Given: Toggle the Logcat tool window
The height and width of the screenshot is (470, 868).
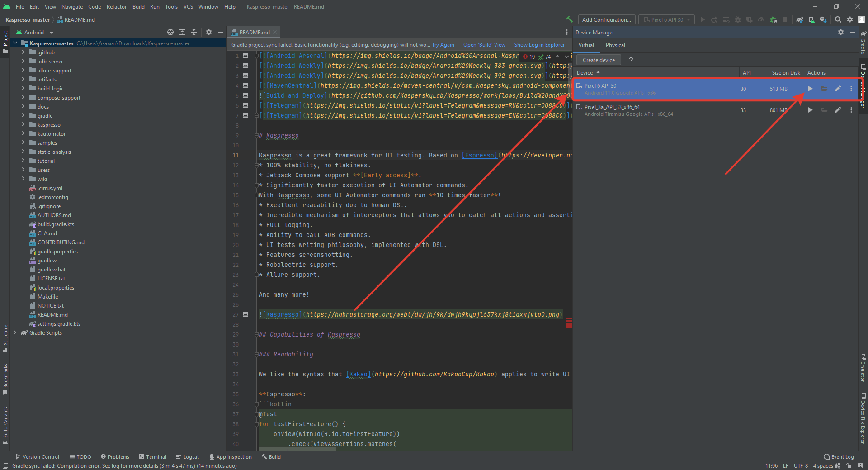Looking at the screenshot, I should point(188,457).
